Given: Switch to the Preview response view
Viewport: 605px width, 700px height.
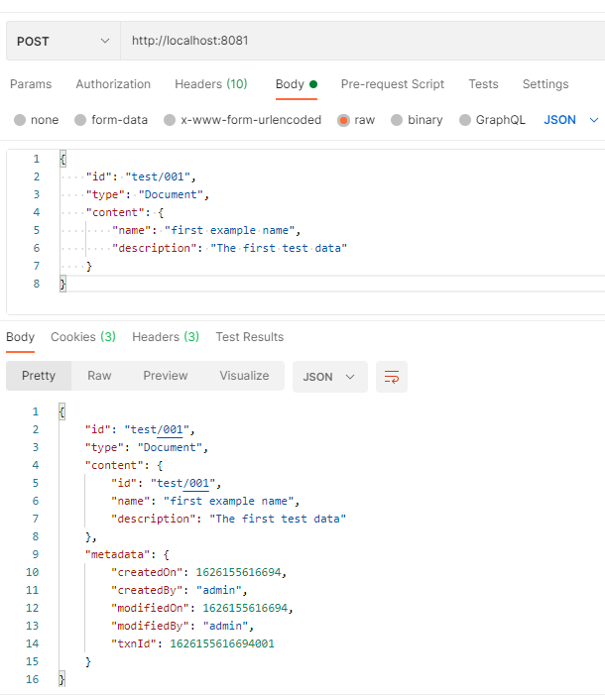Looking at the screenshot, I should tap(166, 376).
